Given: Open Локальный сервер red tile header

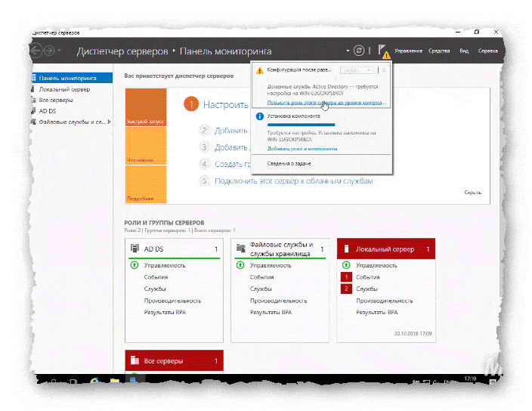Looking at the screenshot, I should (386, 249).
